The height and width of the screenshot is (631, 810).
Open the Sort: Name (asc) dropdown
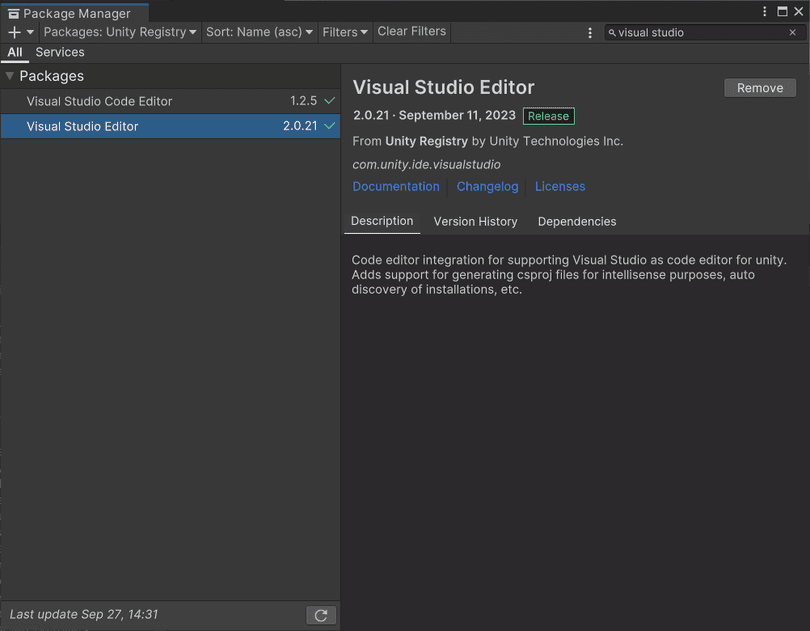coord(258,31)
